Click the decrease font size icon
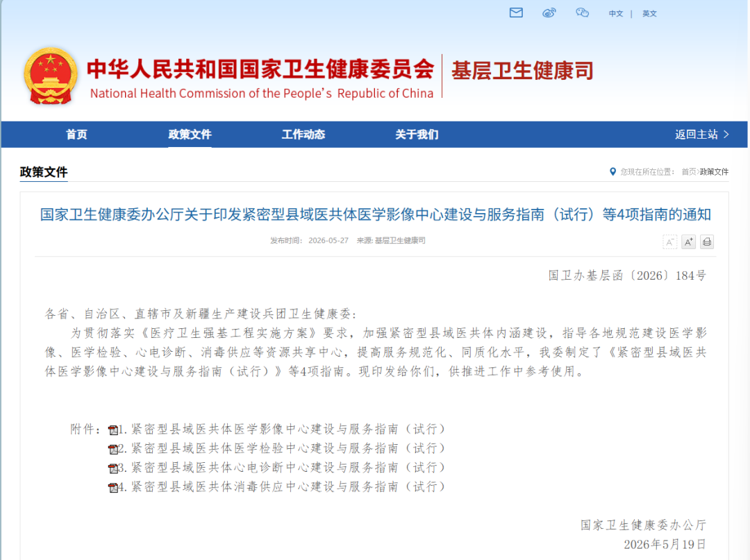The width and height of the screenshot is (750, 560). click(x=669, y=241)
